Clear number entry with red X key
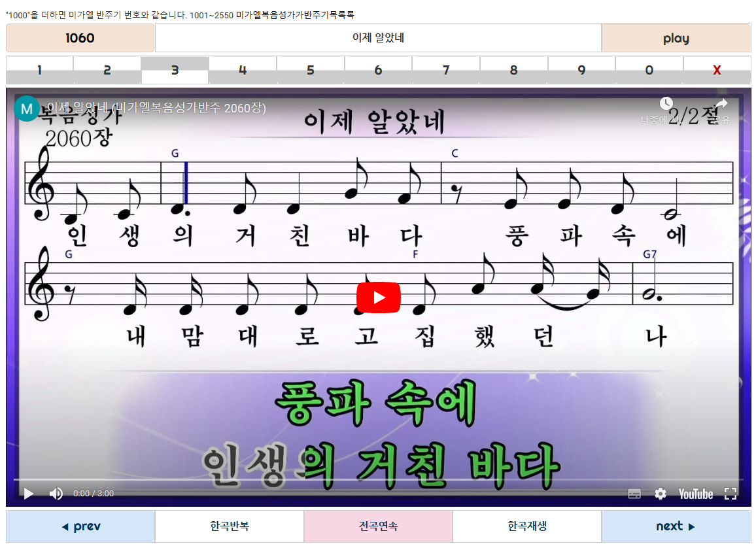This screenshot has width=756, height=546. click(717, 70)
